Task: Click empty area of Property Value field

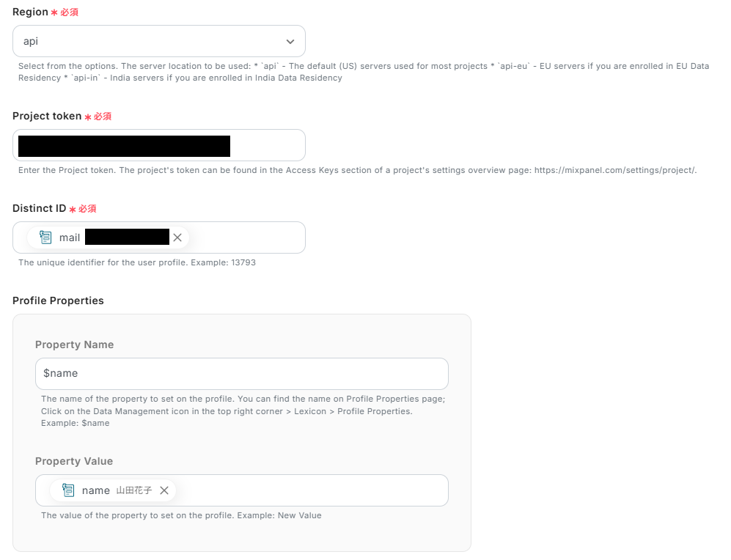Action: click(x=308, y=490)
